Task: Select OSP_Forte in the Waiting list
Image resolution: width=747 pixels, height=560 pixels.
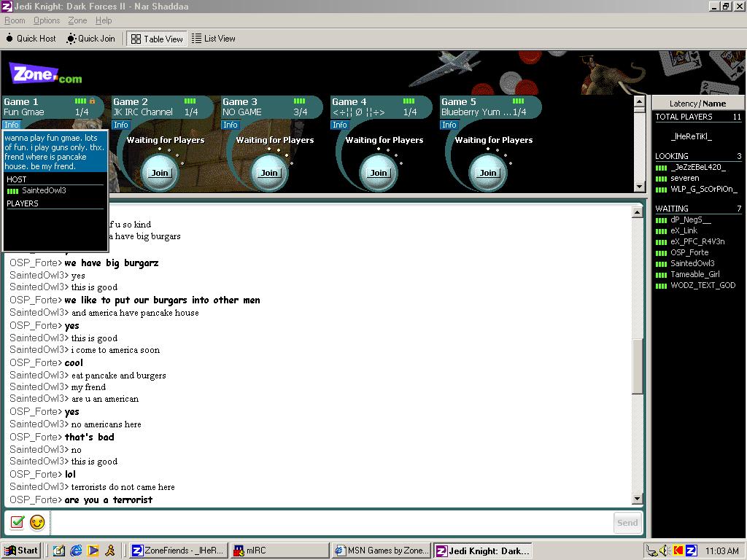Action: (x=689, y=252)
